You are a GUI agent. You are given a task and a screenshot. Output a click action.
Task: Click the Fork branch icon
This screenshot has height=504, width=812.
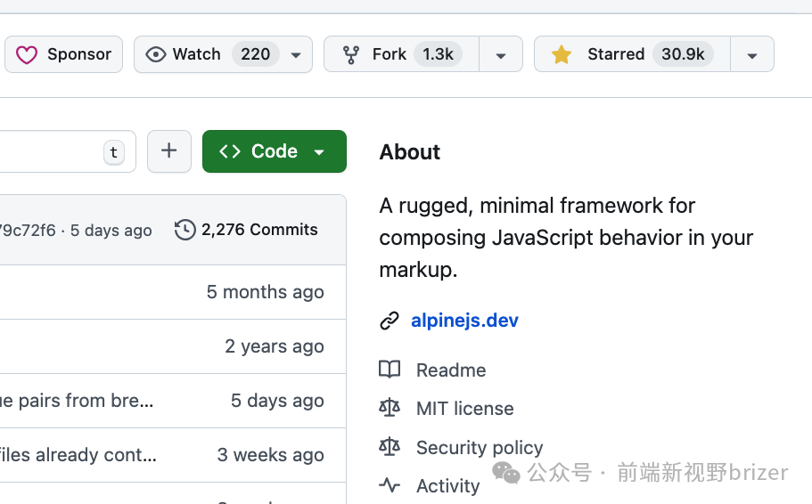click(x=351, y=54)
